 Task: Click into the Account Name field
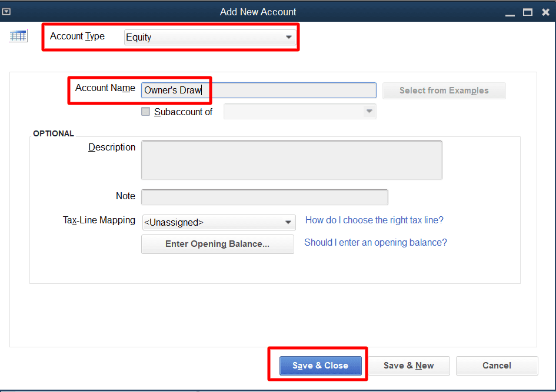[x=259, y=91]
